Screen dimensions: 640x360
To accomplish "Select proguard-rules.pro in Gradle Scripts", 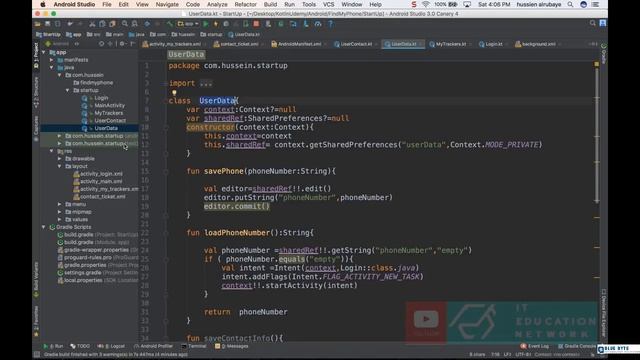I will tap(88, 258).
